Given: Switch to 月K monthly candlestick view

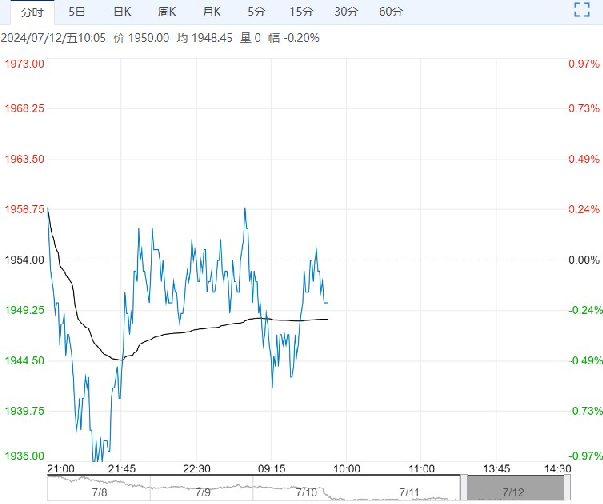Looking at the screenshot, I should 211,12.
